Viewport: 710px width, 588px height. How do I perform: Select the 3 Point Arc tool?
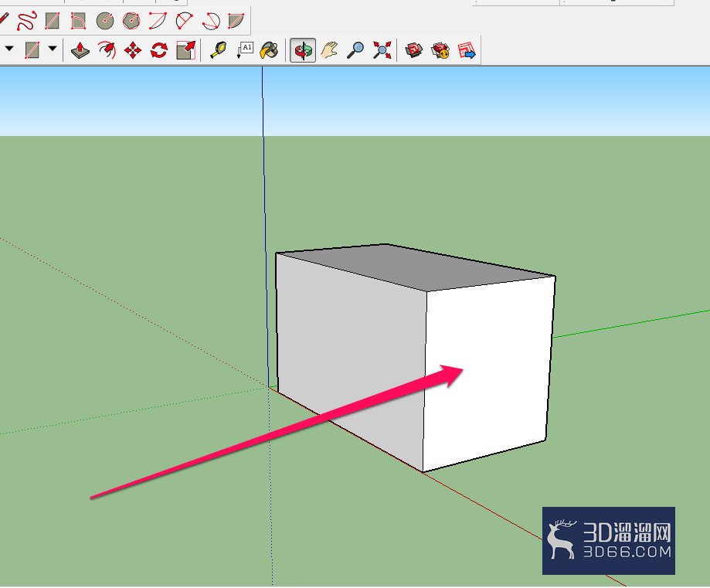211,21
